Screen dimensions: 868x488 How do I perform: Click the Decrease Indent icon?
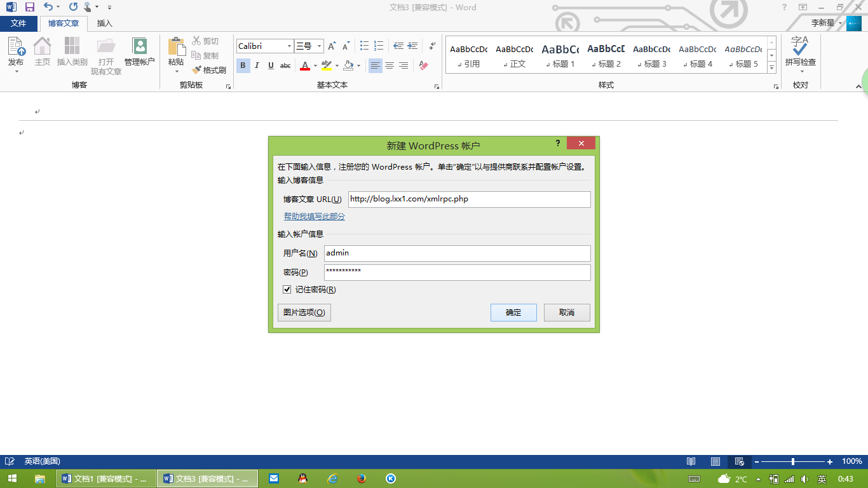398,46
